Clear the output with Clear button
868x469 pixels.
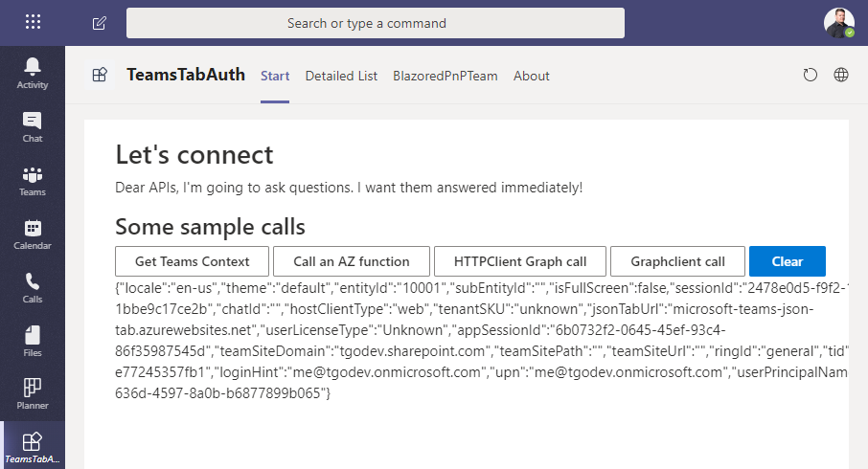[788, 261]
